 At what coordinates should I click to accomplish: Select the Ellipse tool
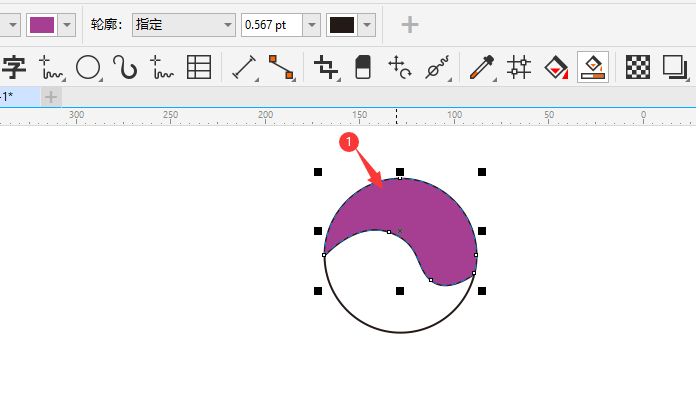point(88,67)
